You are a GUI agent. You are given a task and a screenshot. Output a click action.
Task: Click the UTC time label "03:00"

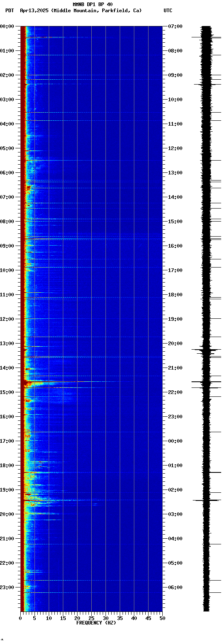tap(175, 514)
